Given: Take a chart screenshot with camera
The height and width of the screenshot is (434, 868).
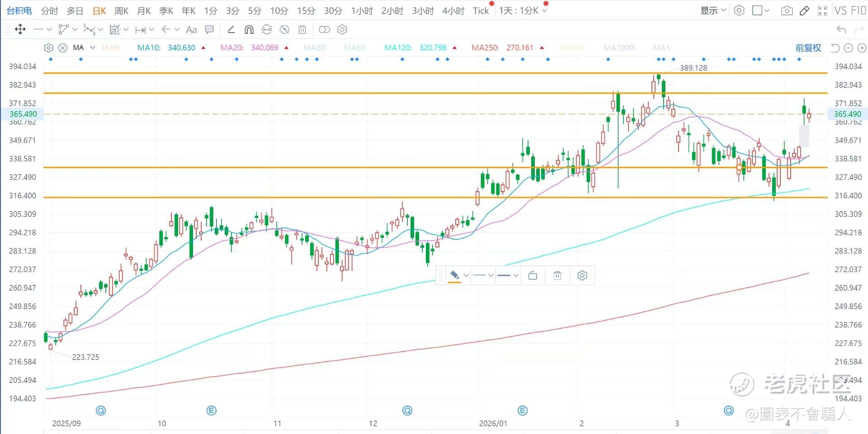Looking at the screenshot, I should pos(787,11).
